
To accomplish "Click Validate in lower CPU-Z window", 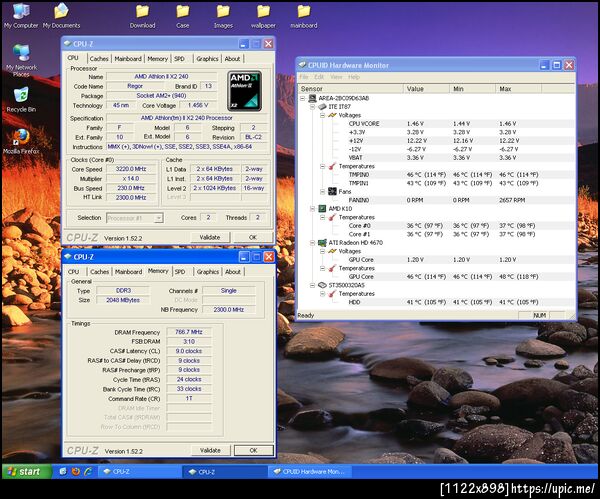I will pos(210,450).
